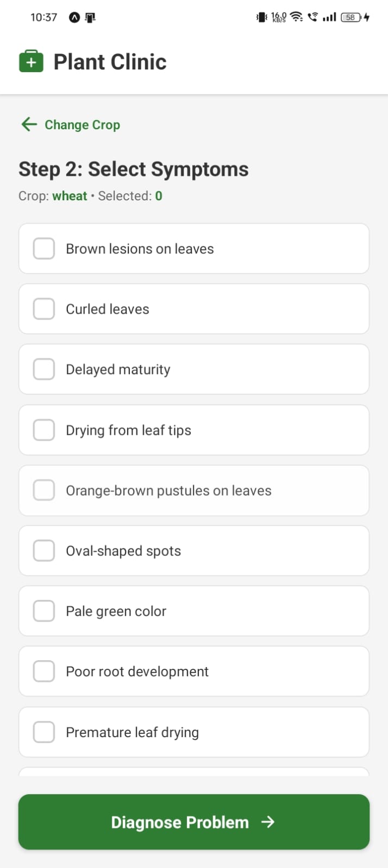Screen dimensions: 388x868
Task: Tap the Wi-Fi icon in status bar
Action: 296,17
